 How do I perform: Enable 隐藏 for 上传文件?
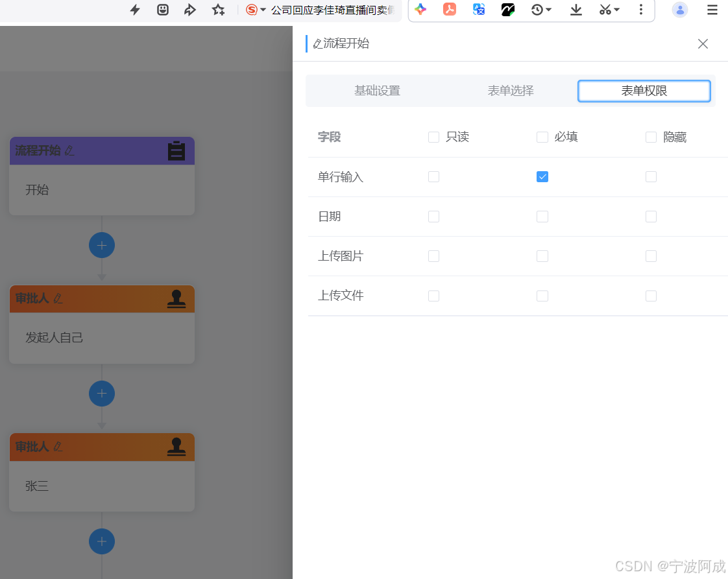click(x=651, y=296)
